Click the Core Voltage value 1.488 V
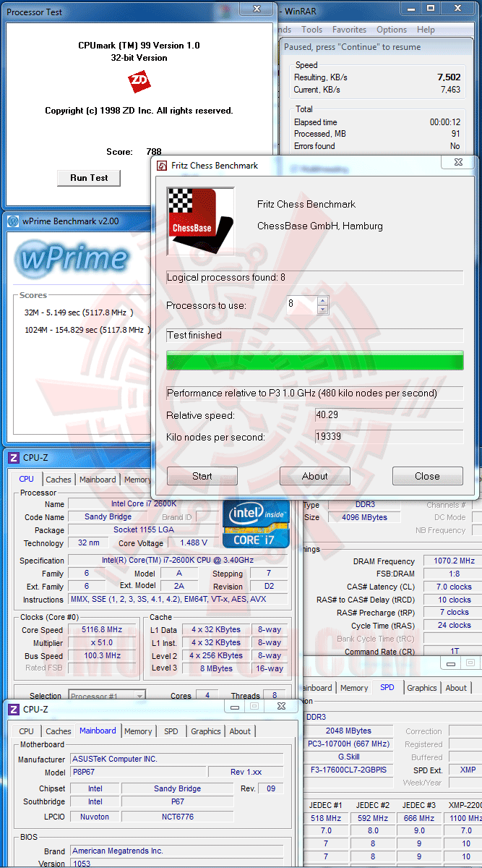This screenshot has width=482, height=868. tap(194, 543)
